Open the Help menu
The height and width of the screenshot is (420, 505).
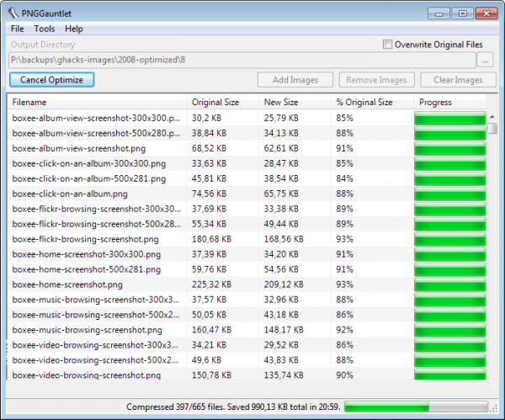74,29
